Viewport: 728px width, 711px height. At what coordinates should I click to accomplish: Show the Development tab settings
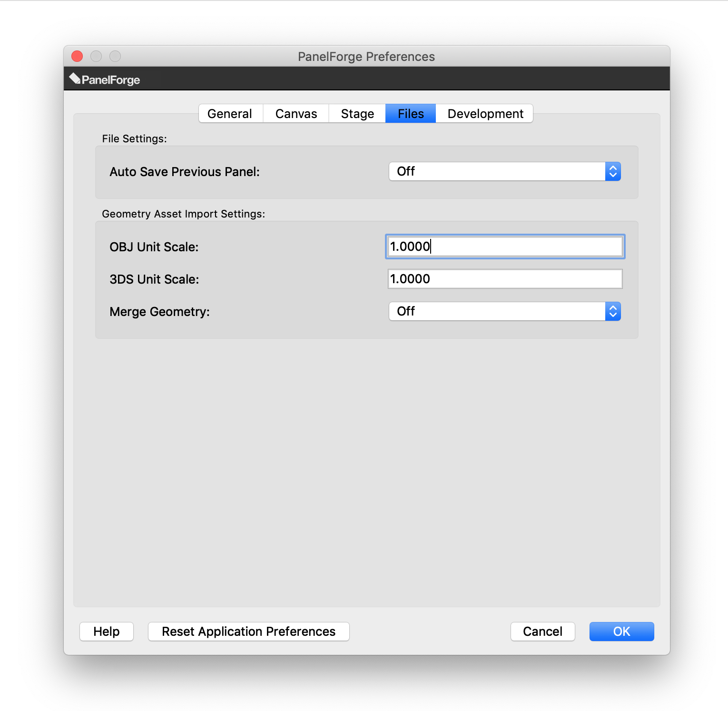click(485, 114)
